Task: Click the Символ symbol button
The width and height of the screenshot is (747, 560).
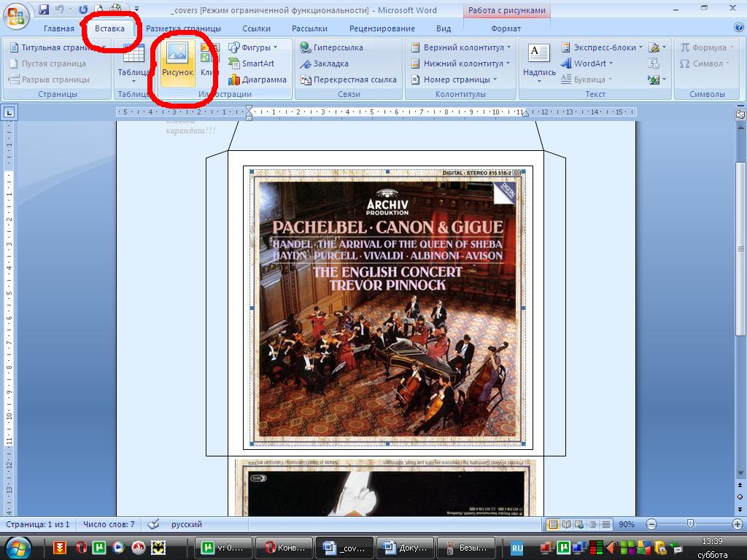Action: click(x=704, y=63)
